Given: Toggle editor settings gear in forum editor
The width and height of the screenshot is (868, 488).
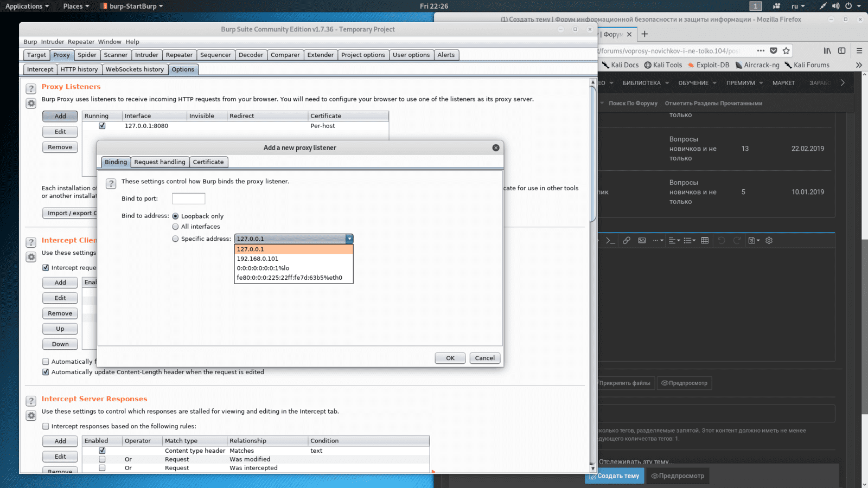Looking at the screenshot, I should [x=769, y=240].
